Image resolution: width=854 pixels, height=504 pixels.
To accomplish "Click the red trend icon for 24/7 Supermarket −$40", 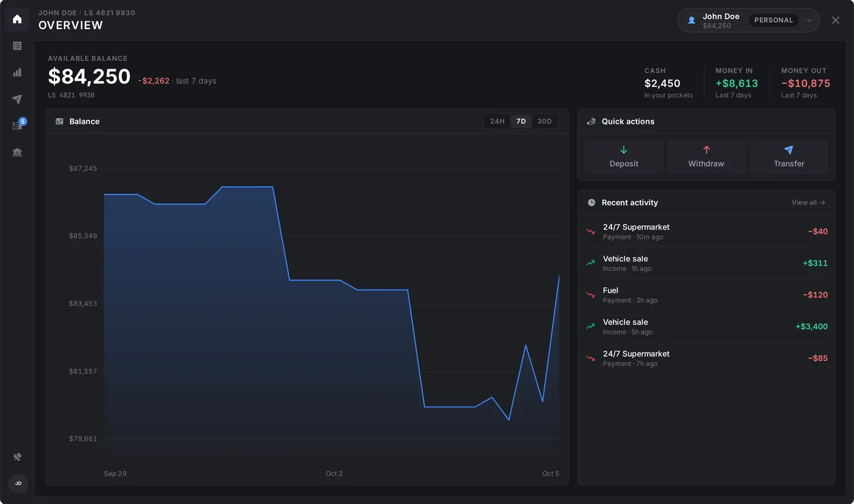I will coord(591,231).
